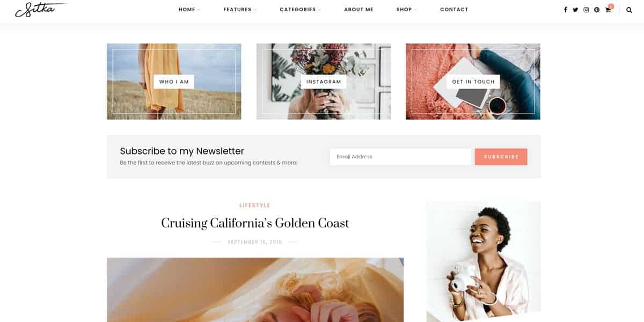Open the Facebook social icon
The width and height of the screenshot is (644, 322).
[x=565, y=10]
